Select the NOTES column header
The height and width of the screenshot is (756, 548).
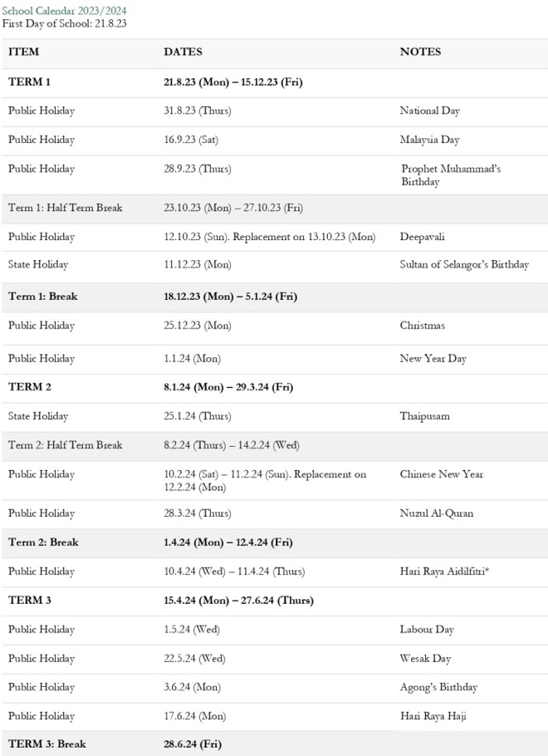[420, 52]
